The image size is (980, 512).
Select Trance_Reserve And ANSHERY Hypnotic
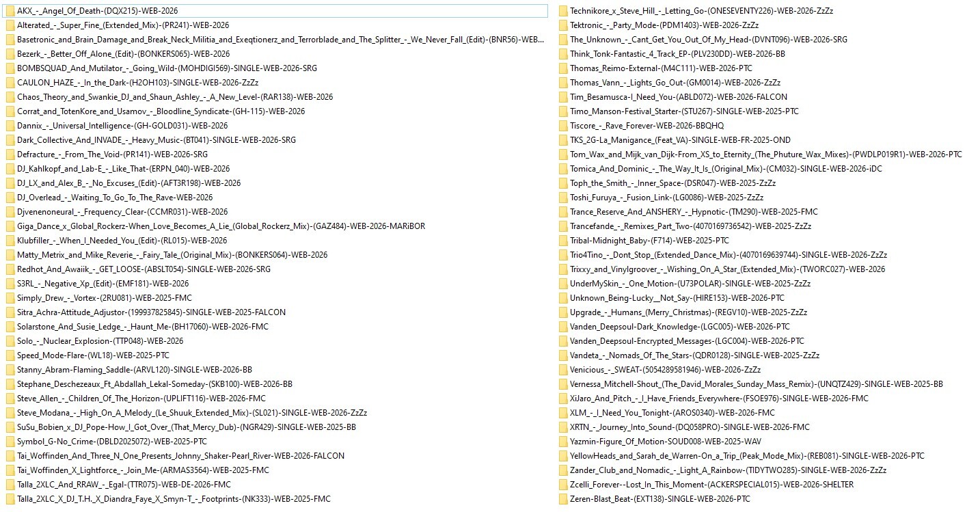click(694, 212)
